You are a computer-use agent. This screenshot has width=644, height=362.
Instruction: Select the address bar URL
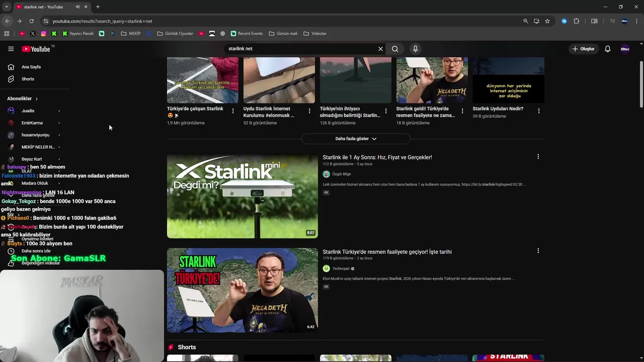point(102,21)
